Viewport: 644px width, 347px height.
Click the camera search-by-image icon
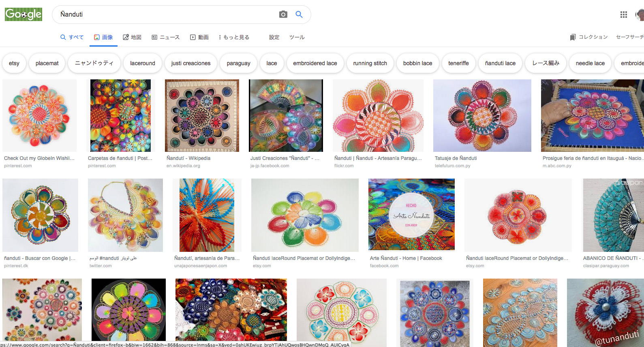click(283, 15)
